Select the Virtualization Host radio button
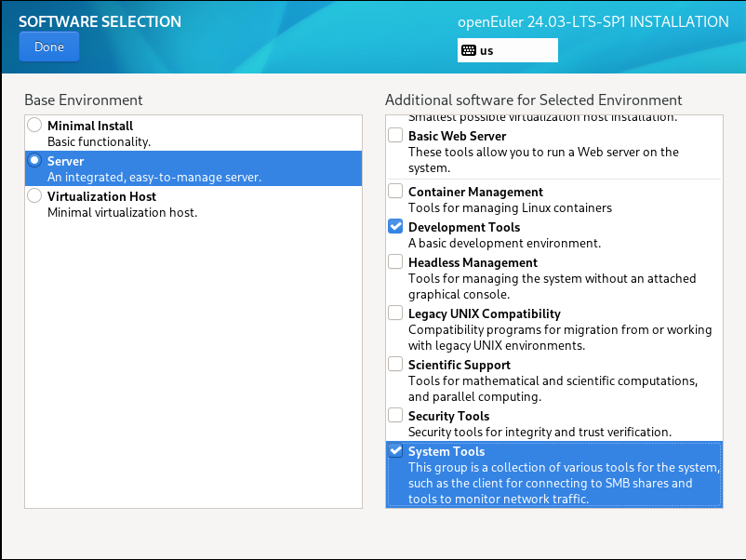 (34, 195)
